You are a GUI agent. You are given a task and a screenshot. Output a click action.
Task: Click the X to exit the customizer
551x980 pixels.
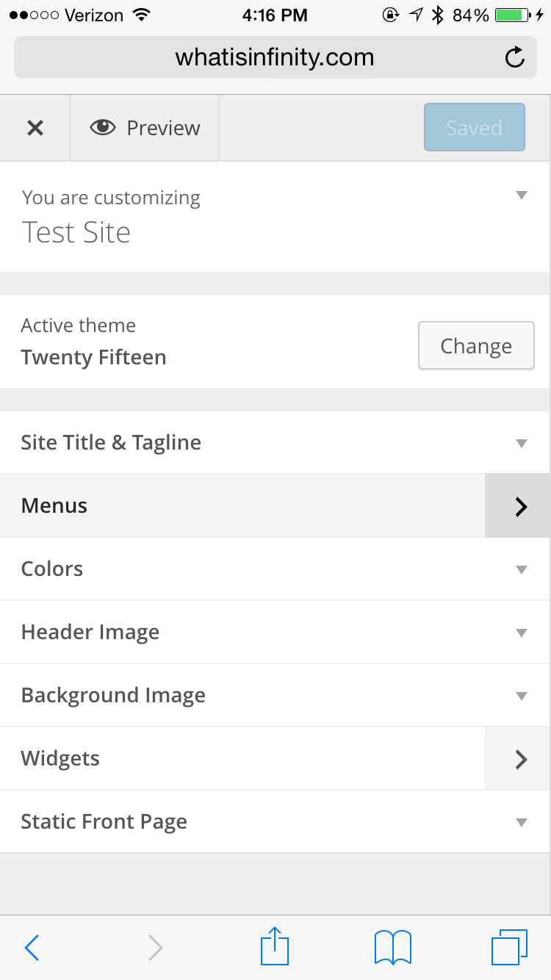(35, 127)
